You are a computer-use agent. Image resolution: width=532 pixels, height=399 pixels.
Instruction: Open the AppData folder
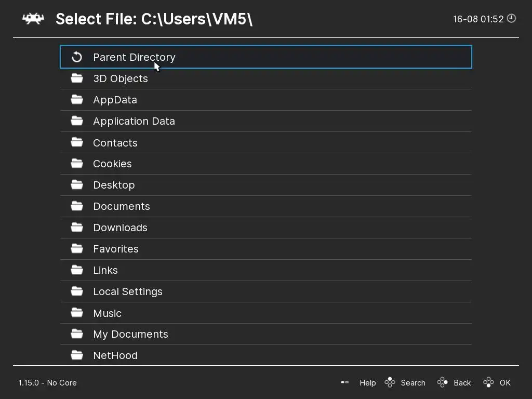coord(115,100)
